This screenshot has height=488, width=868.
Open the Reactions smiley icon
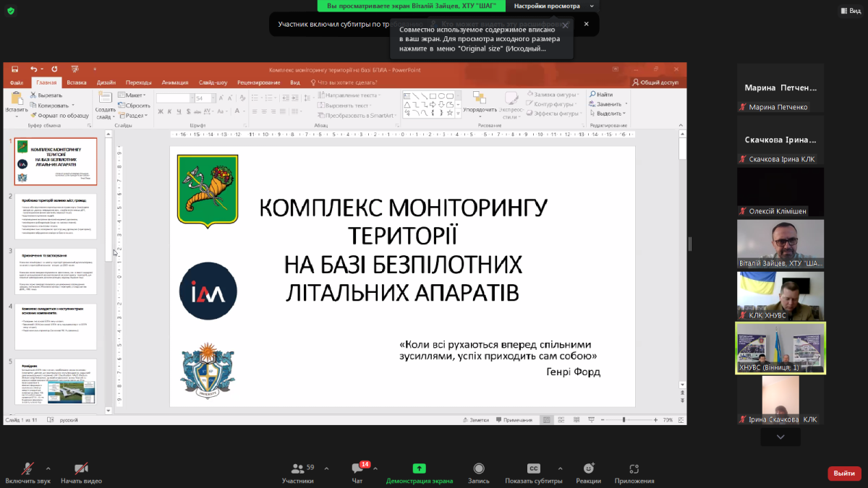[588, 468]
